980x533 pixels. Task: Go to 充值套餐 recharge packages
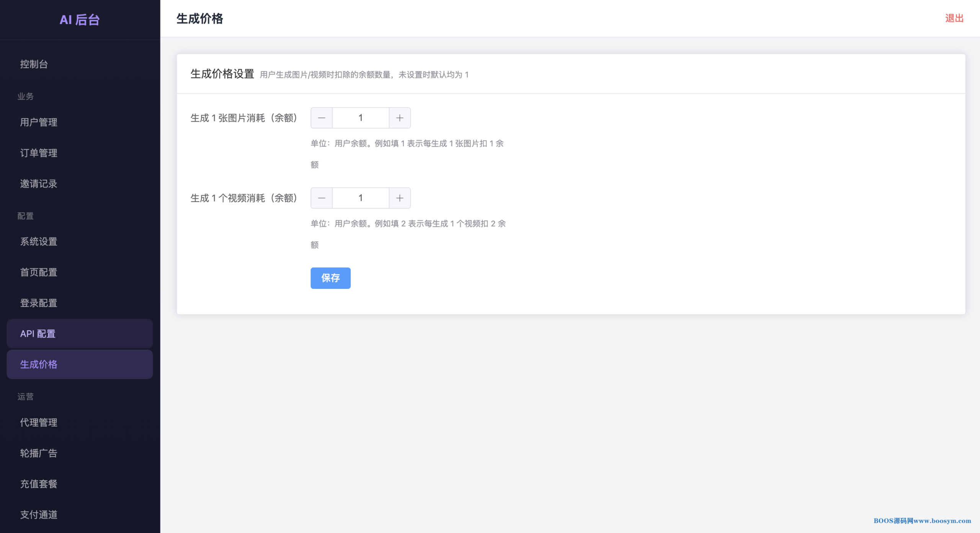tap(39, 484)
